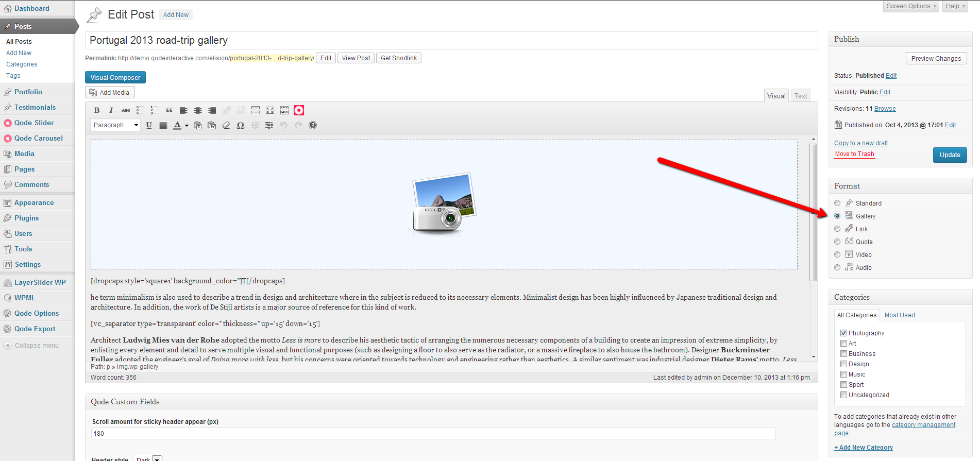
Task: Open the text color dropdown arrow
Action: [x=187, y=125]
